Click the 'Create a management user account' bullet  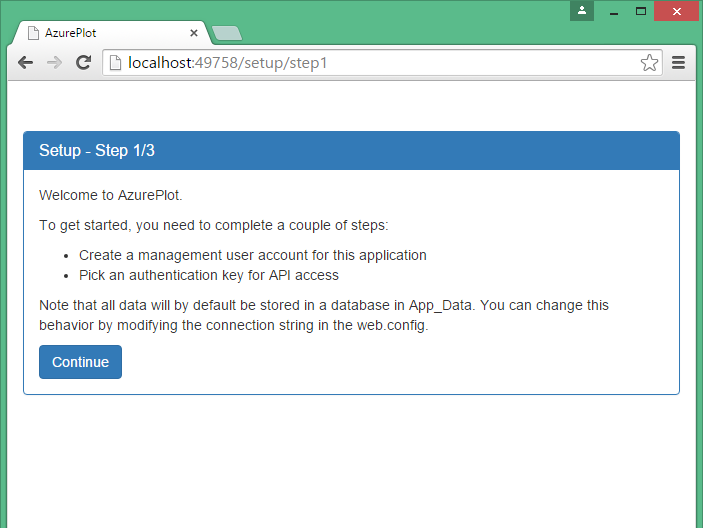252,255
